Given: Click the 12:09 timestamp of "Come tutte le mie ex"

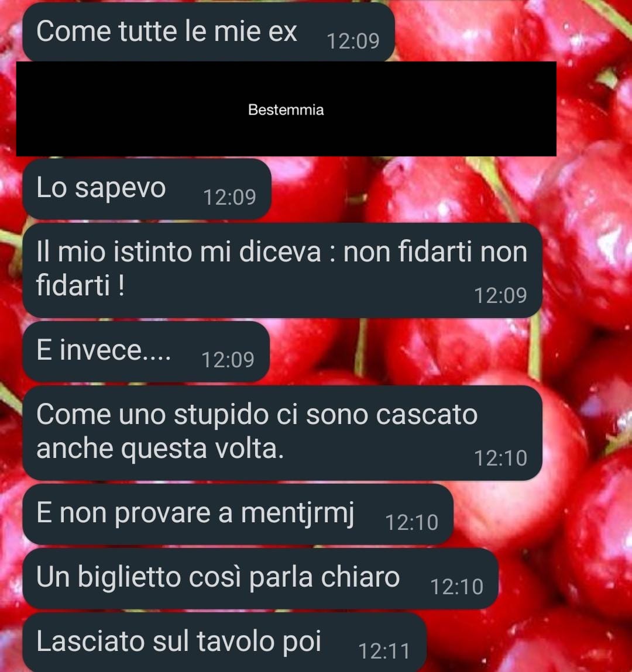Looking at the screenshot, I should pyautogui.click(x=353, y=42).
